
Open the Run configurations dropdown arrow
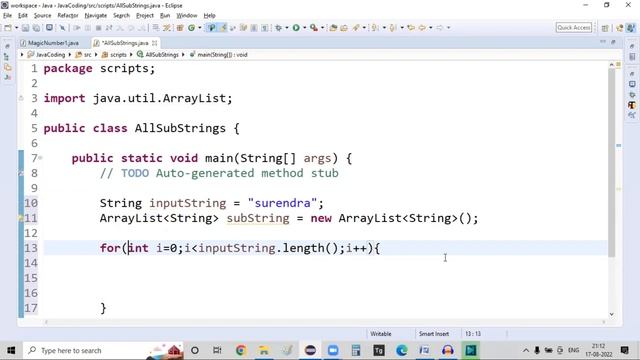[x=304, y=28]
